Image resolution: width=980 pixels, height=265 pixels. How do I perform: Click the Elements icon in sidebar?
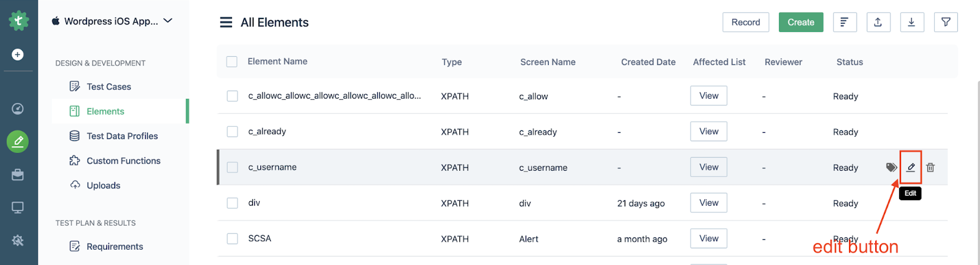pyautogui.click(x=75, y=111)
